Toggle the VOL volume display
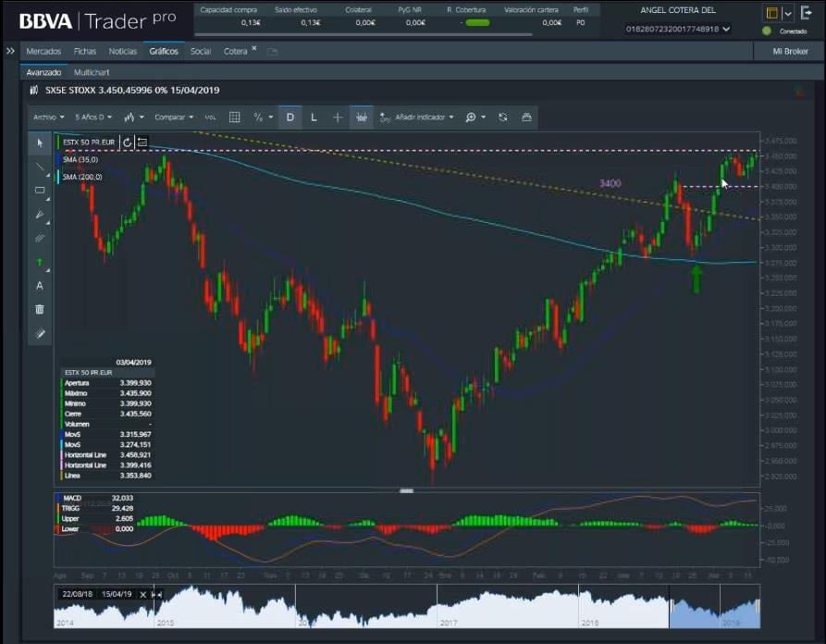Image resolution: width=826 pixels, height=644 pixels. click(x=210, y=118)
